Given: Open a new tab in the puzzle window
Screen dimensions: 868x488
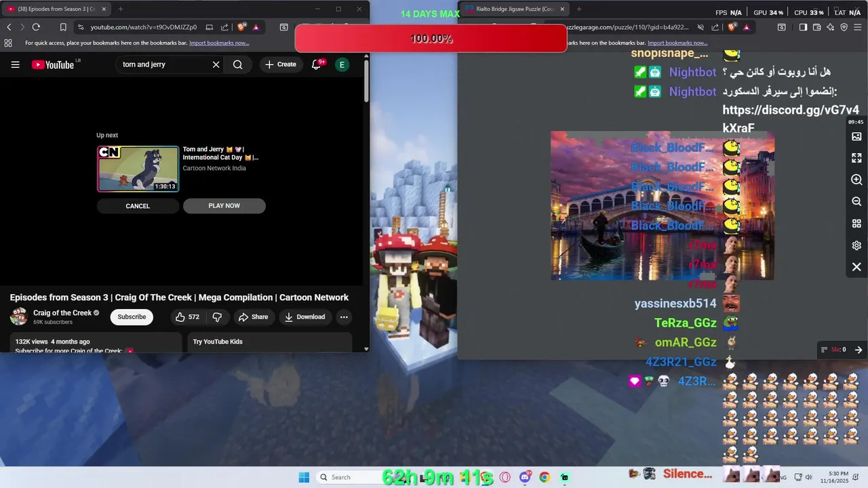Looking at the screenshot, I should pyautogui.click(x=578, y=9).
